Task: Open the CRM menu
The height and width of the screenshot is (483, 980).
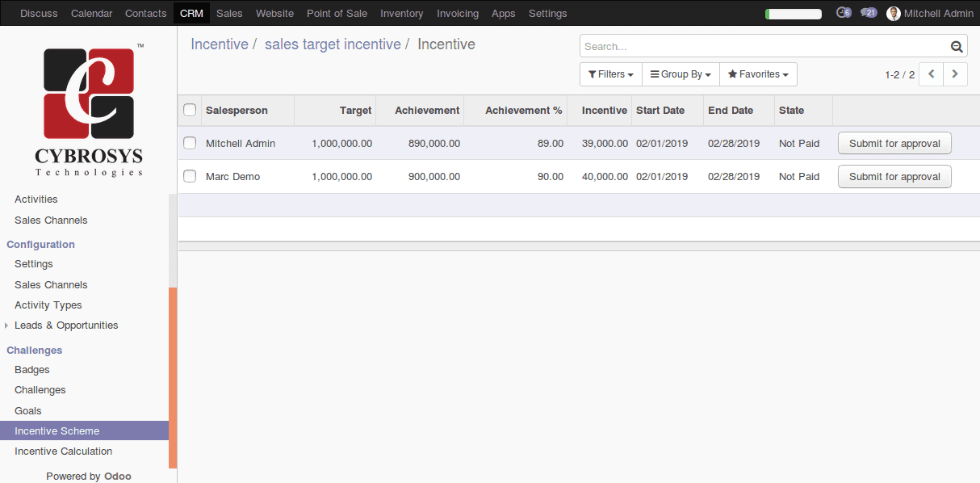Action: pyautogui.click(x=191, y=13)
